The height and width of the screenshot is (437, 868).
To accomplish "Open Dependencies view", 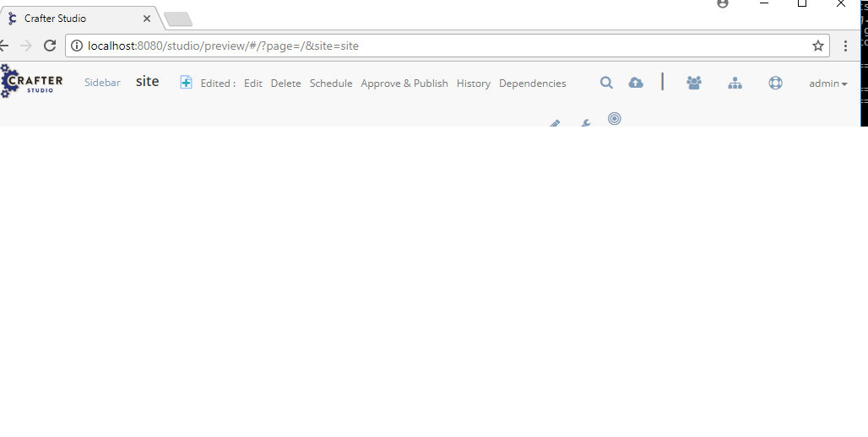I will (x=533, y=84).
